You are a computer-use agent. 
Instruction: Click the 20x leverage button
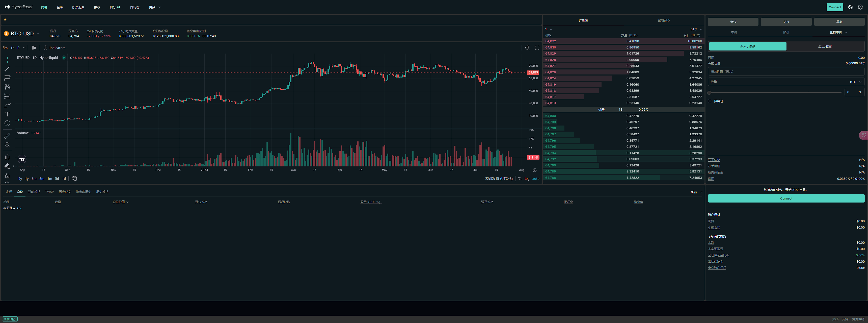click(x=786, y=22)
